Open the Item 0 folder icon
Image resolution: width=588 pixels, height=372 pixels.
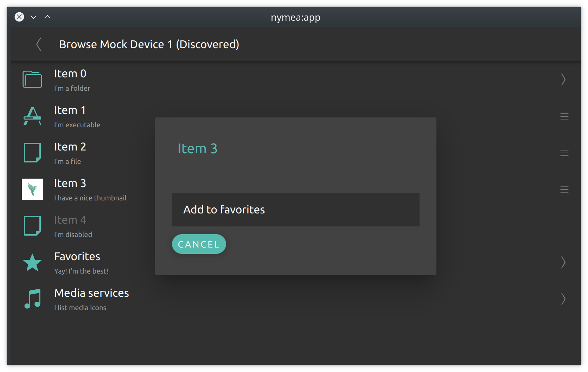click(x=32, y=79)
